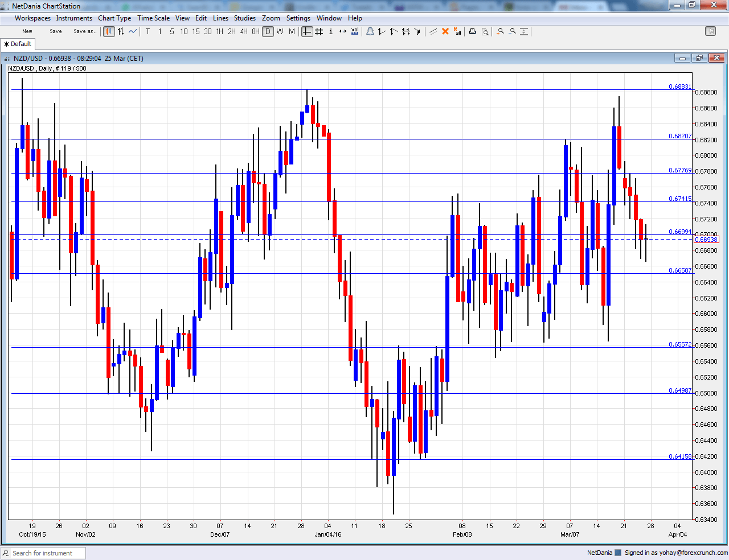Select the weekly W timeframe
Screen dimensions: 729x560
click(x=280, y=32)
